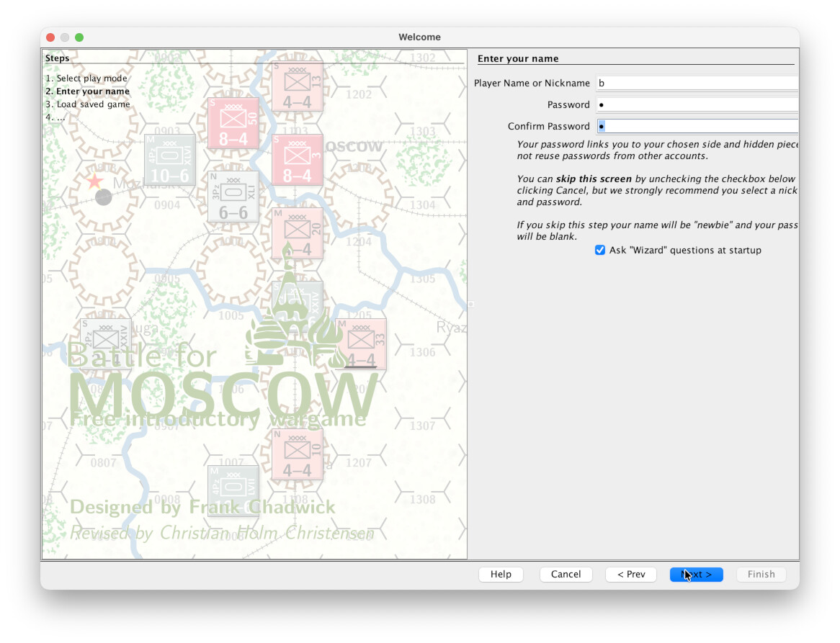Select the gray 6-6 panzer unit counter

pos(233,197)
